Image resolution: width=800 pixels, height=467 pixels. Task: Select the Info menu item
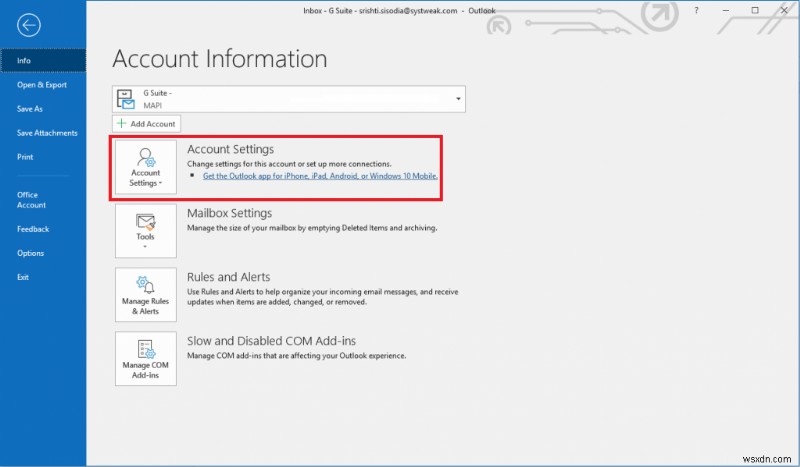click(x=43, y=60)
